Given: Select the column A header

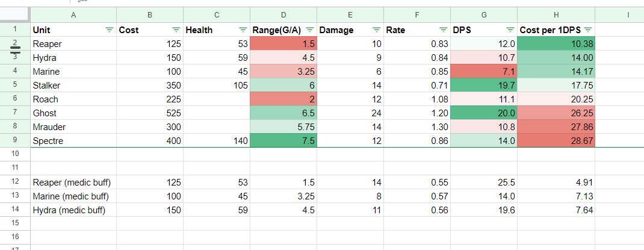Looking at the screenshot, I should pyautogui.click(x=73, y=14).
